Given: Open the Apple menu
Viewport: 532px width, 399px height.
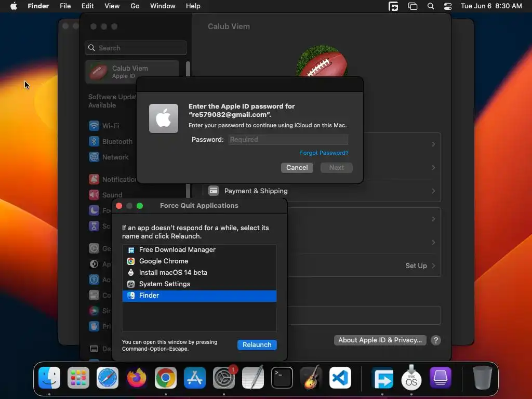Looking at the screenshot, I should 14,6.
